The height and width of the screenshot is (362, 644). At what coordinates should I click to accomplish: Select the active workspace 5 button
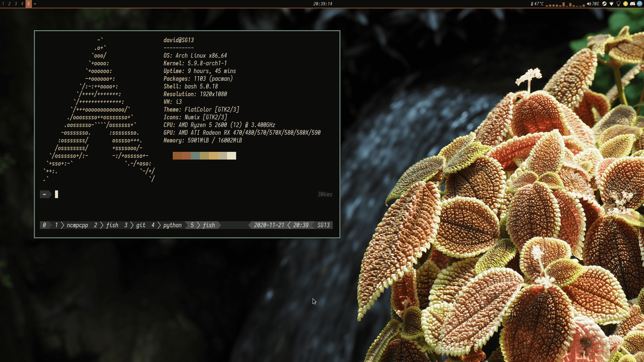29,4
